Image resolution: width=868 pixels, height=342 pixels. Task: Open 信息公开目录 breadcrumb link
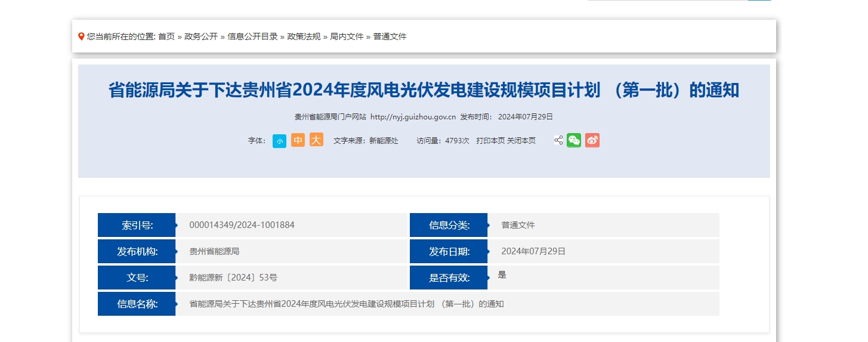tap(252, 36)
